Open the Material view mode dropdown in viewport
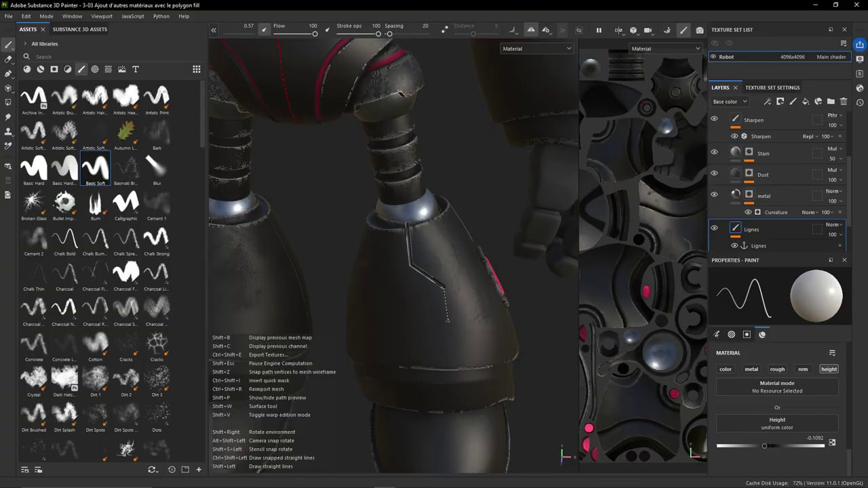The height and width of the screenshot is (488, 868). click(536, 48)
